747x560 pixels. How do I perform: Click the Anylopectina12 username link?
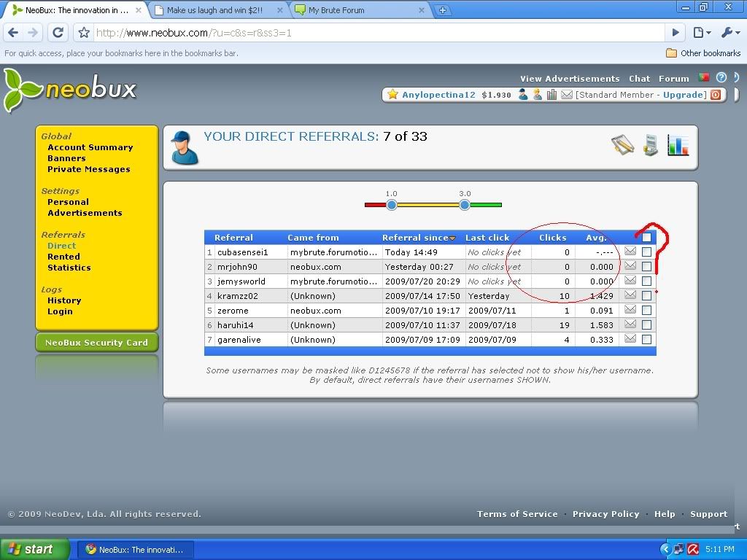point(438,95)
